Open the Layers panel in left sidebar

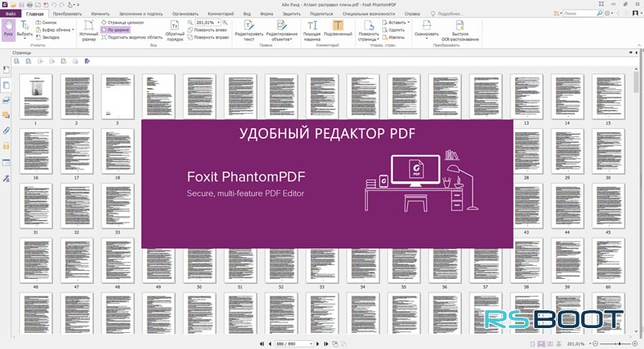[x=6, y=100]
